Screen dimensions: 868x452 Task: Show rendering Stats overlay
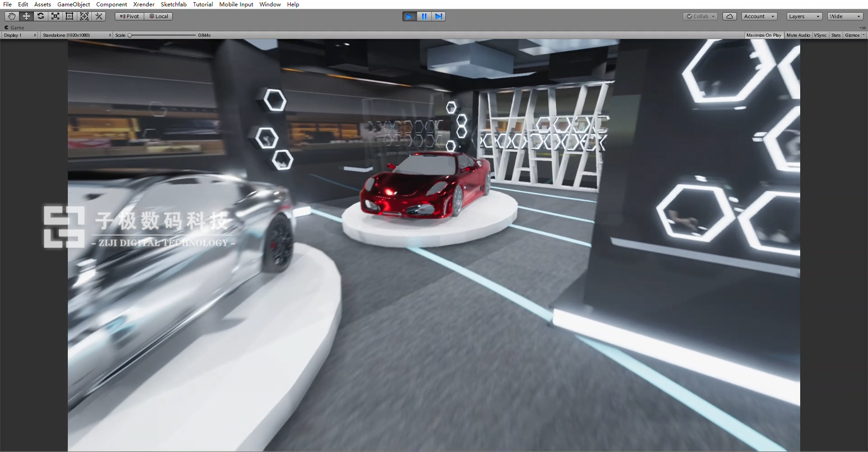pos(835,35)
